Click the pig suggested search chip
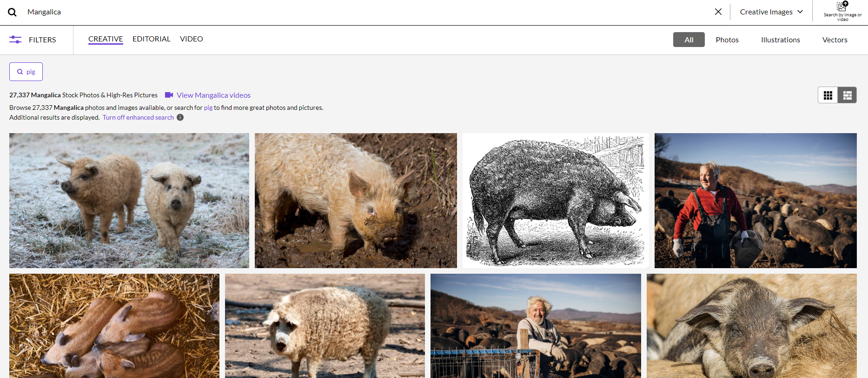868x378 pixels. click(26, 72)
